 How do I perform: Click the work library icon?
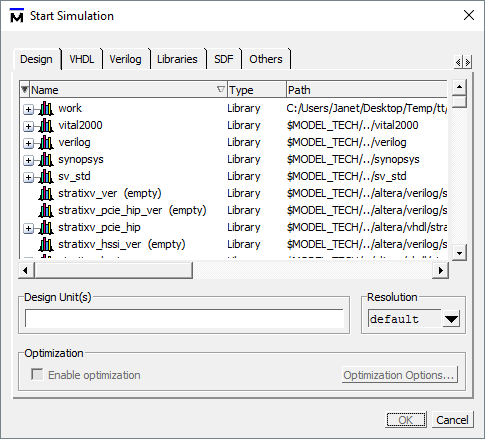46,109
